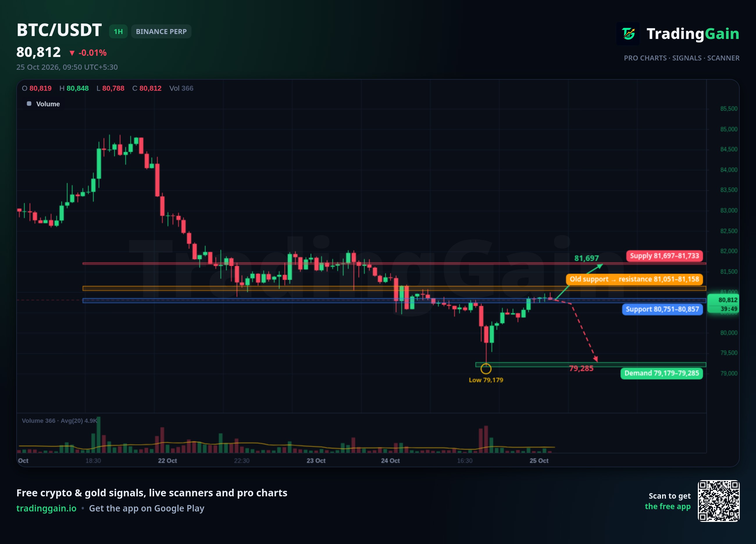The image size is (756, 544).
Task: Select the Supply 81,697–81,733 label
Action: tap(664, 256)
